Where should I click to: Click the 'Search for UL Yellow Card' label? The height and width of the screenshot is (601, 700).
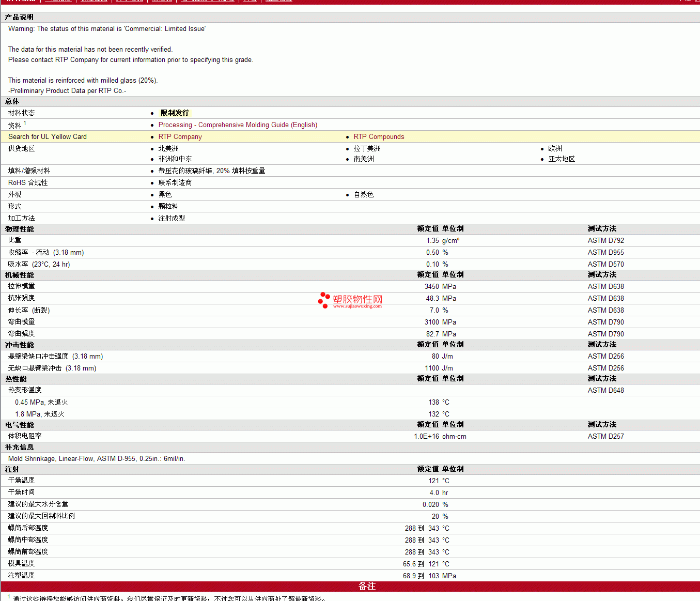(48, 137)
